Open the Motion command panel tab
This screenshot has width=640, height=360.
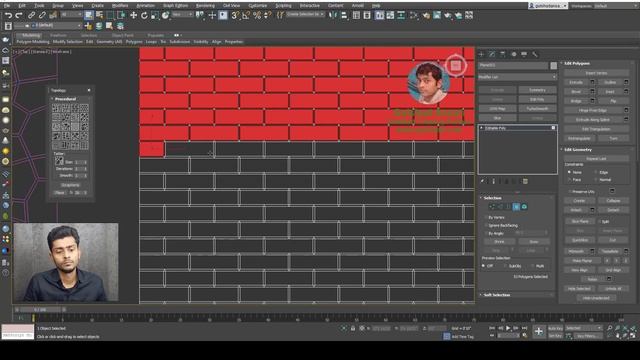click(513, 54)
